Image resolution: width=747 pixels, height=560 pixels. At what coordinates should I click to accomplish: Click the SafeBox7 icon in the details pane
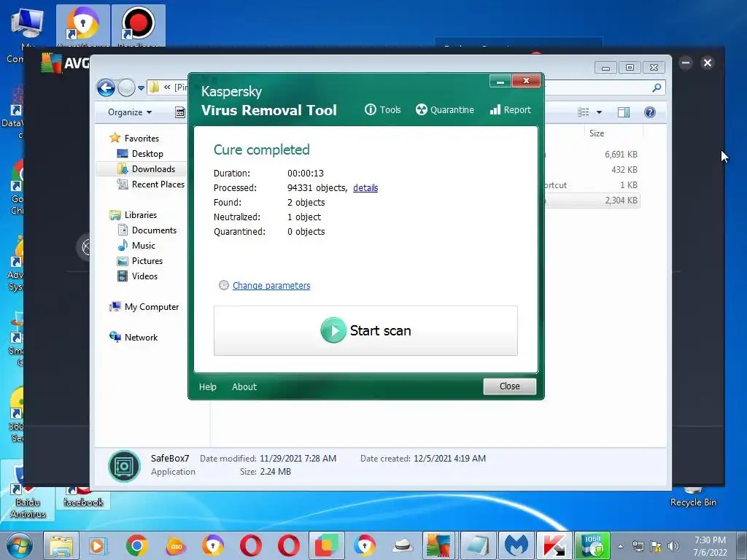(x=124, y=466)
